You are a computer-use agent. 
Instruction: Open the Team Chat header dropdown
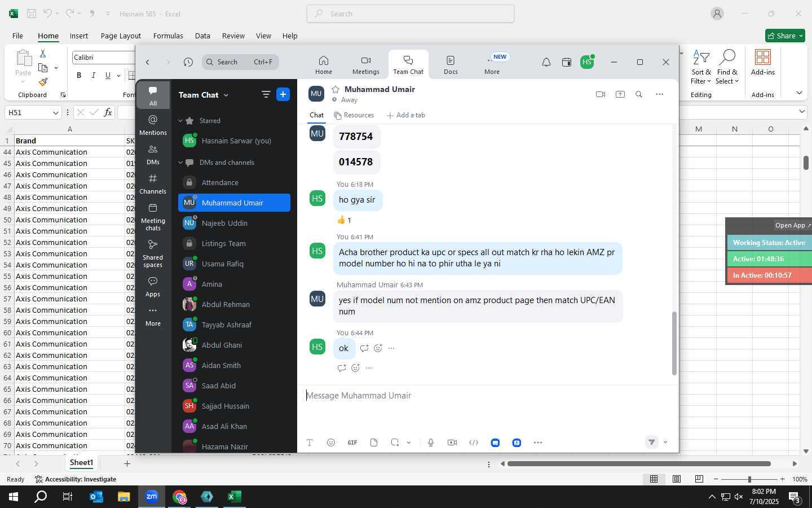click(226, 95)
